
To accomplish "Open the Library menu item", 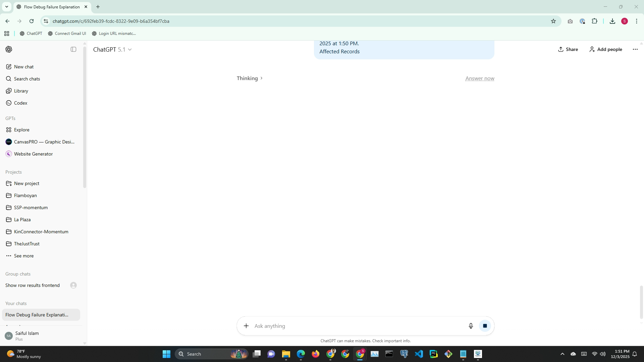I will click(x=21, y=91).
